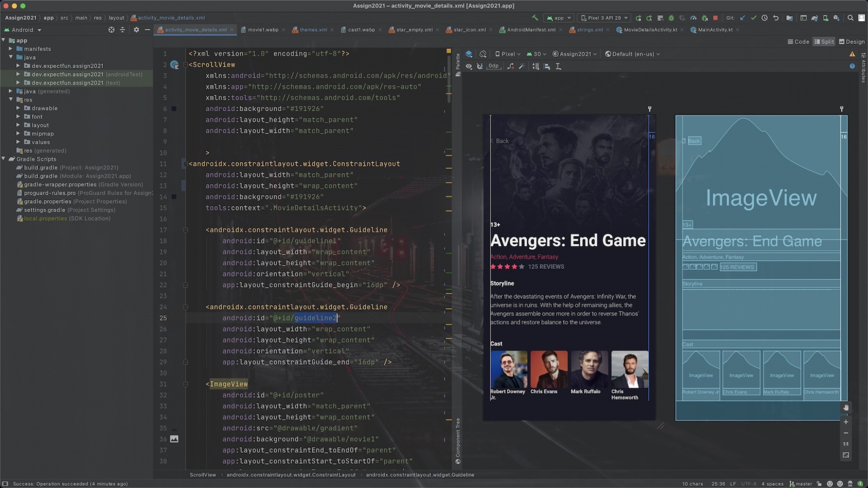868x488 pixels.
Task: Click the Design Surface layers icon
Action: point(469,54)
